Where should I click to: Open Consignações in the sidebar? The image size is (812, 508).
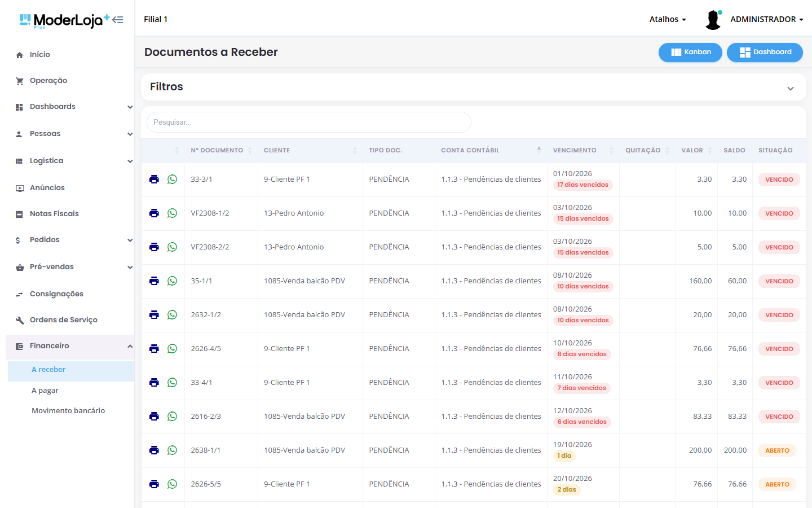70,294
